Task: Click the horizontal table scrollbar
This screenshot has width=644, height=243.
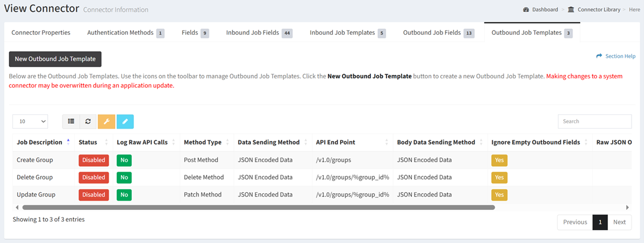Action: click(259, 208)
